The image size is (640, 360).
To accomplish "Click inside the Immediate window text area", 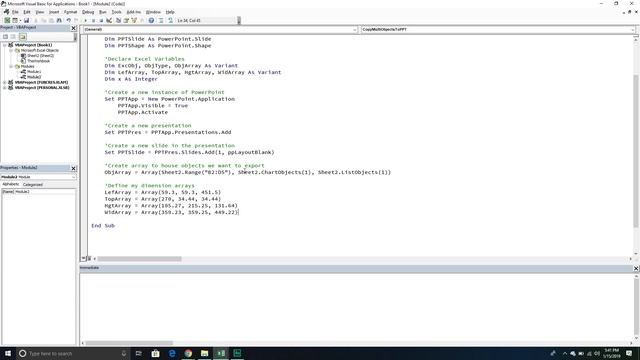I will pos(357,306).
